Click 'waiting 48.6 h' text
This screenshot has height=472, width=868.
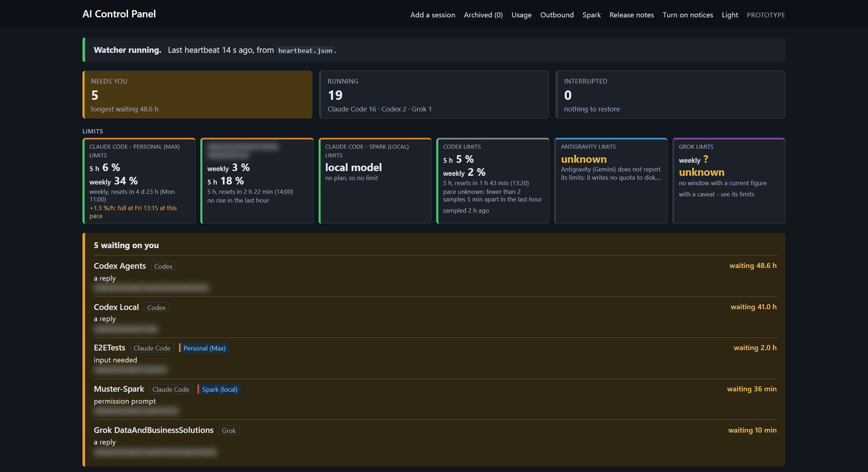click(x=753, y=265)
